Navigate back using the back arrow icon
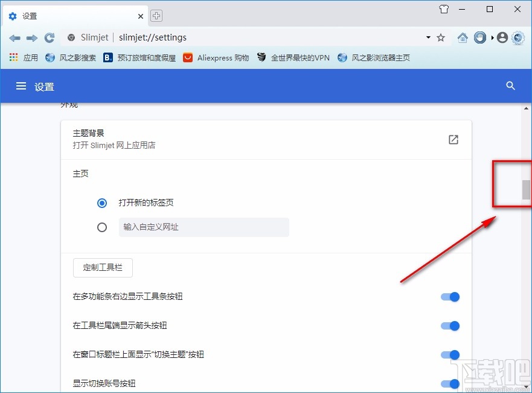 (14, 37)
